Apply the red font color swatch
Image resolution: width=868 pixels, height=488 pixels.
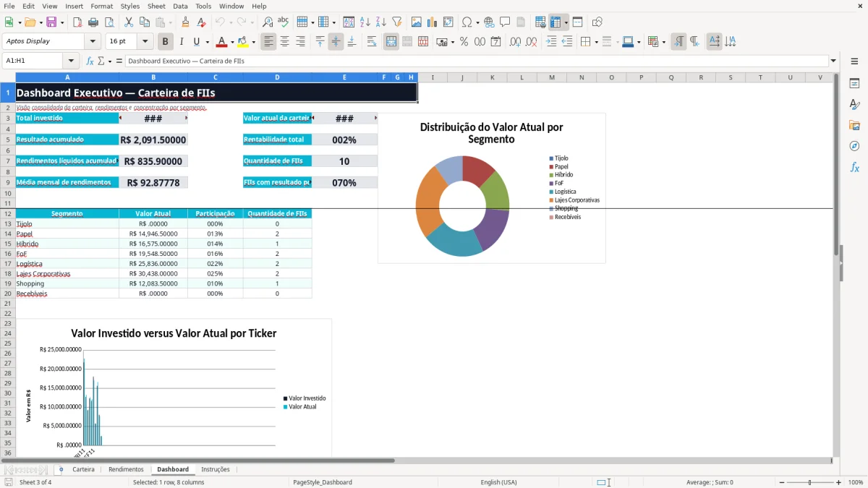coord(222,42)
